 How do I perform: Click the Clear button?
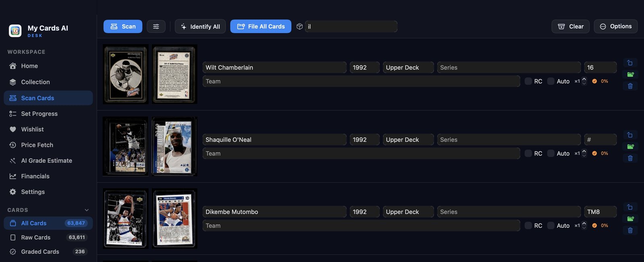coord(570,27)
